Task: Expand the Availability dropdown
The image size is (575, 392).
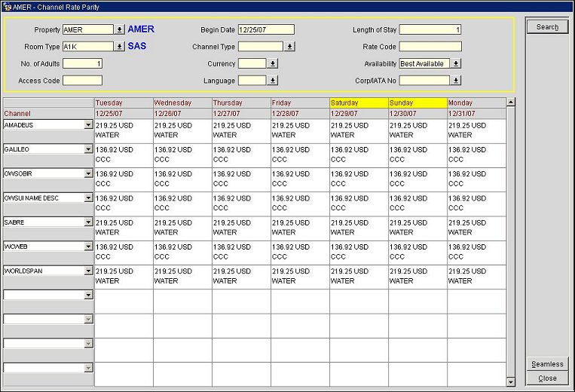Action: [455, 64]
